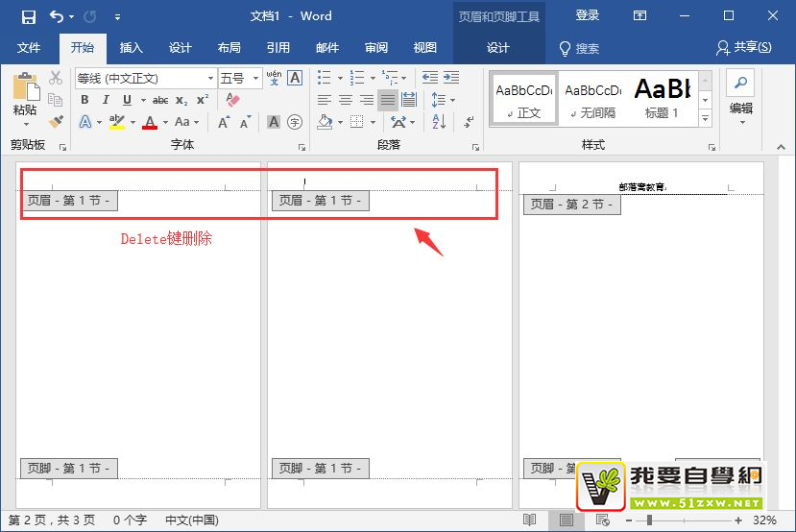Open the 编辑 editing button

(x=740, y=98)
